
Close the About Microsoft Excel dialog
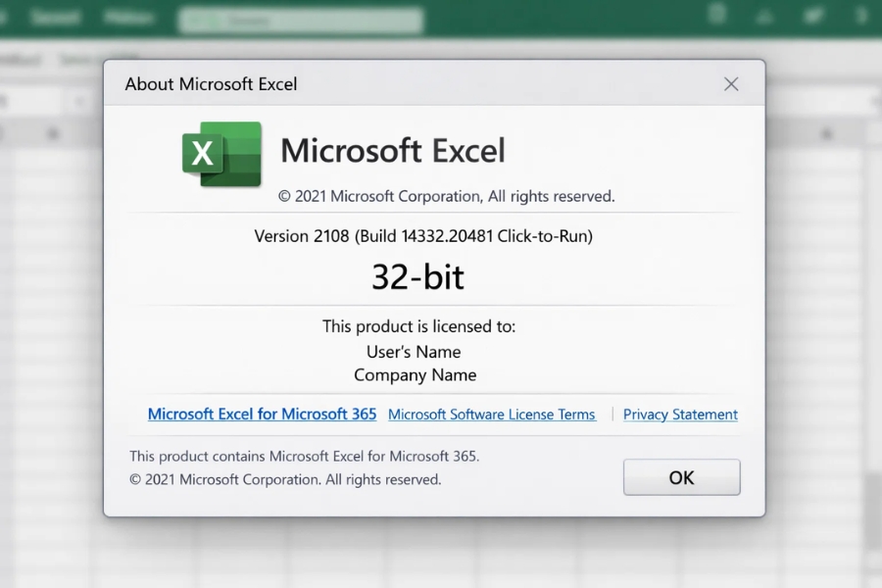(731, 84)
